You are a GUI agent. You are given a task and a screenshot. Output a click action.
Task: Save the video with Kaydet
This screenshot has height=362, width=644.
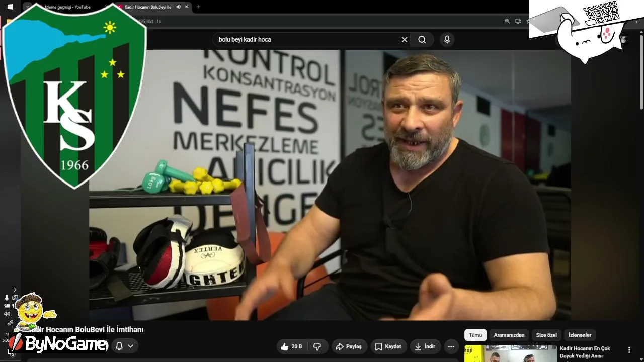pos(388,346)
